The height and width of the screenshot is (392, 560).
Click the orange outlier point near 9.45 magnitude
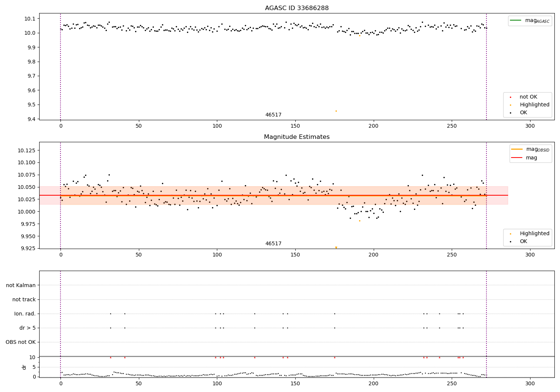point(336,111)
